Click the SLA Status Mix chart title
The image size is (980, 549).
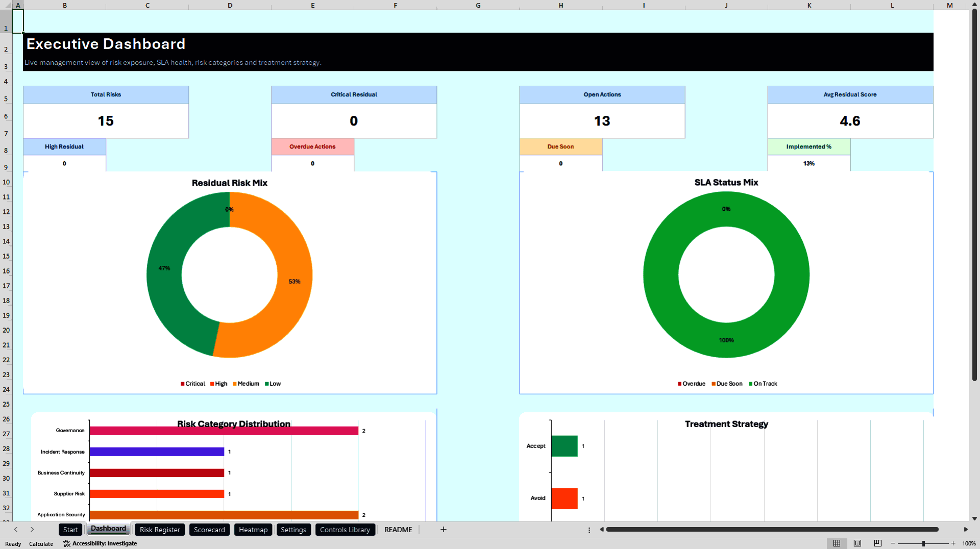tap(726, 182)
